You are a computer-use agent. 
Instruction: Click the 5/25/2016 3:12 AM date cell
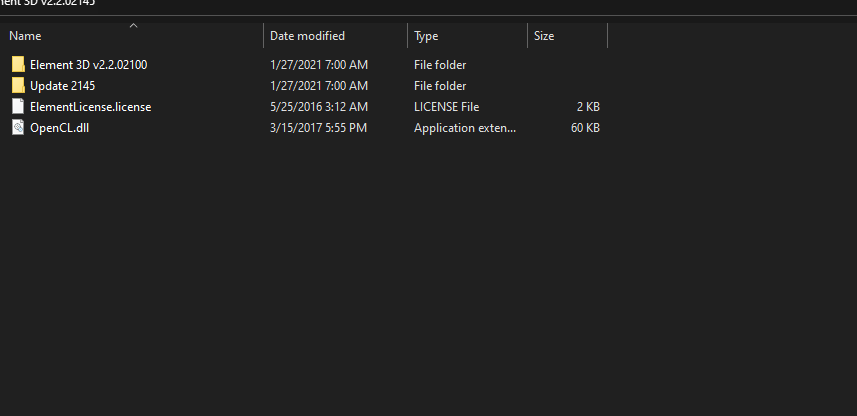point(319,107)
